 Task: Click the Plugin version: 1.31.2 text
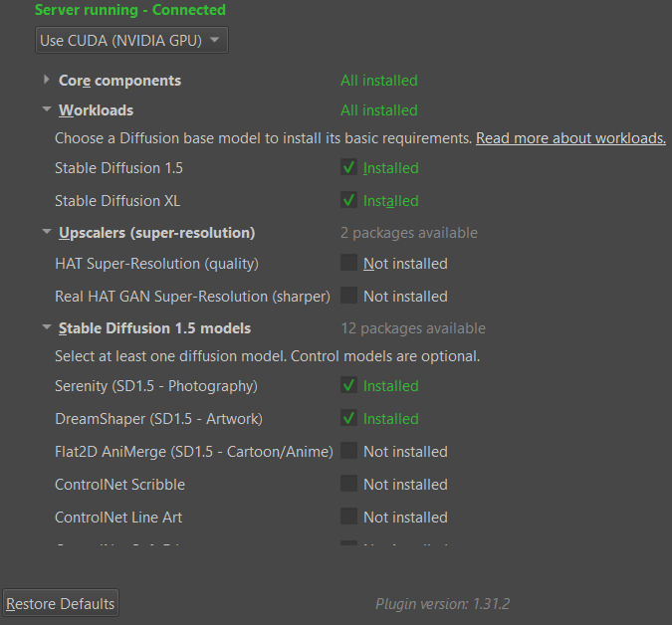(443, 603)
